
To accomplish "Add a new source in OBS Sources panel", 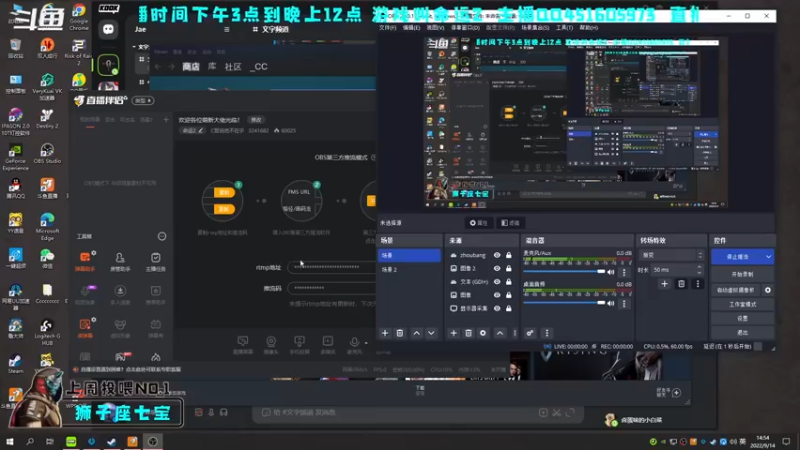I will point(454,333).
